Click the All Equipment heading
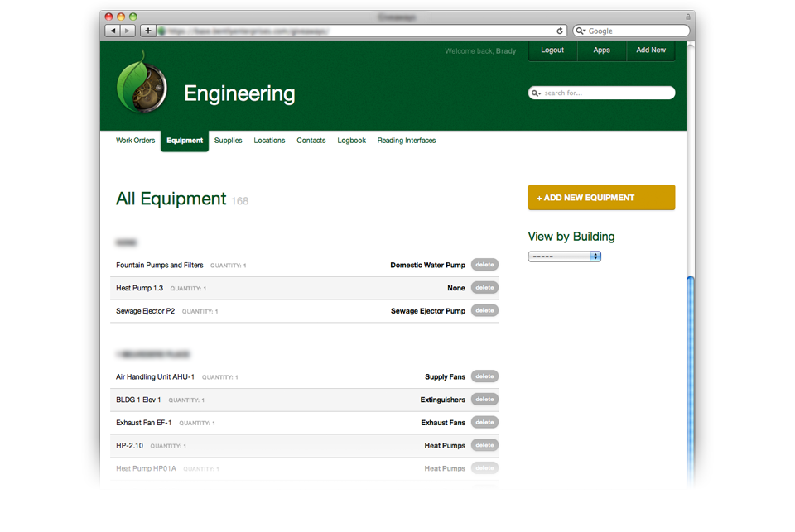This screenshot has width=795, height=532. [x=171, y=199]
